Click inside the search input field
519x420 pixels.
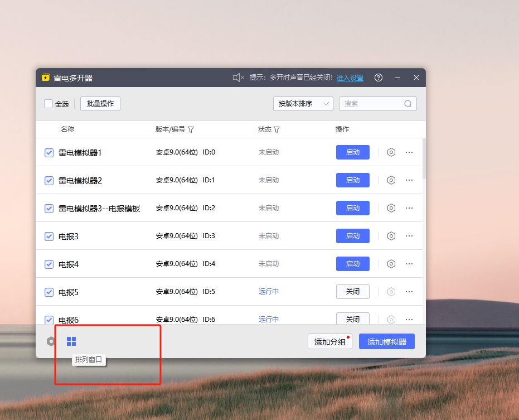tap(374, 104)
